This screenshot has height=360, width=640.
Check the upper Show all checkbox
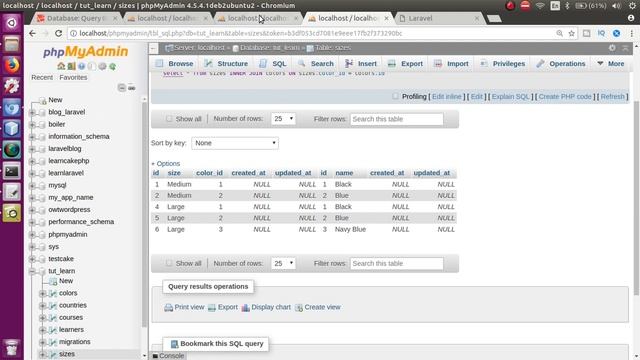point(169,119)
